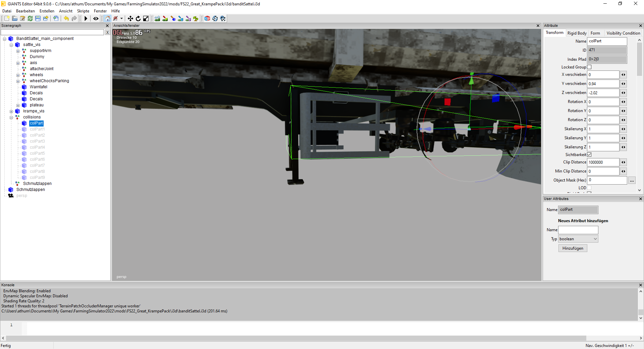Select the Move (translate) tool
644x349 pixels.
pos(130,18)
